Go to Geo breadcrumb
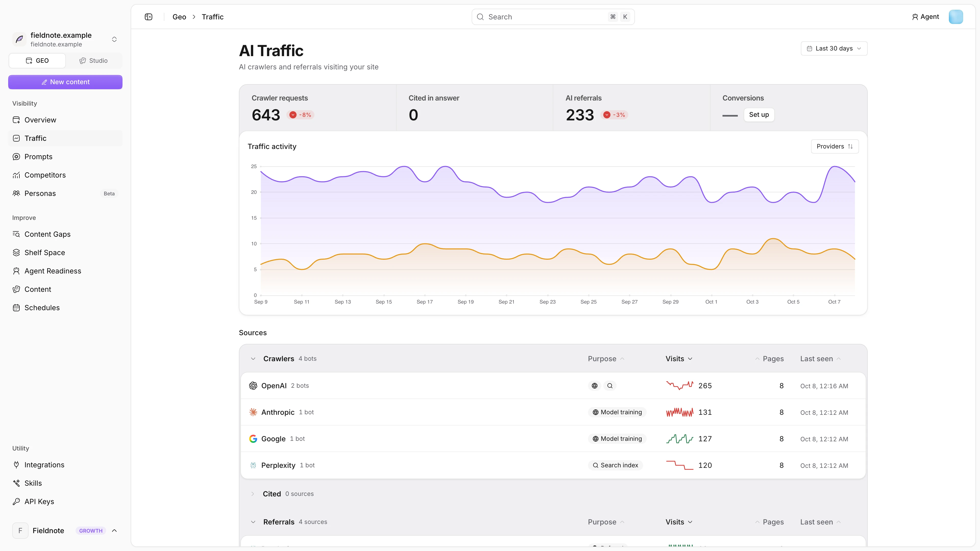 pos(179,17)
